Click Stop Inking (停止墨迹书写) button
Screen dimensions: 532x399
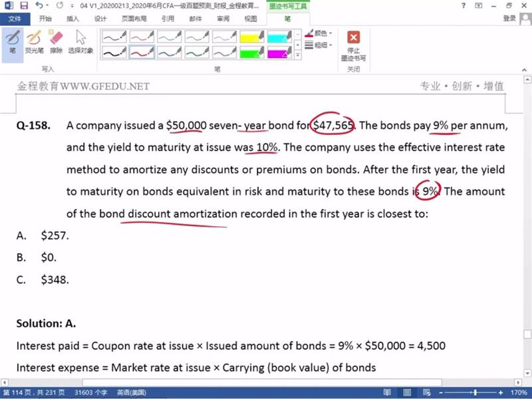tap(353, 45)
